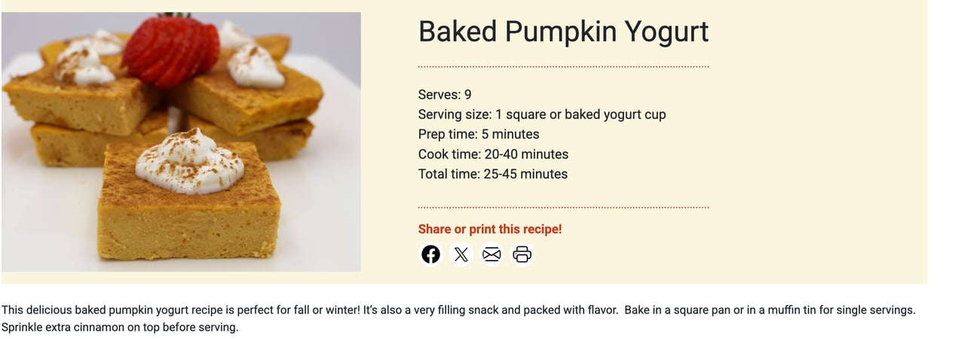This screenshot has height=339, width=980.
Task: Click the 'Prep time: 5 minutes' text
Action: [479, 134]
